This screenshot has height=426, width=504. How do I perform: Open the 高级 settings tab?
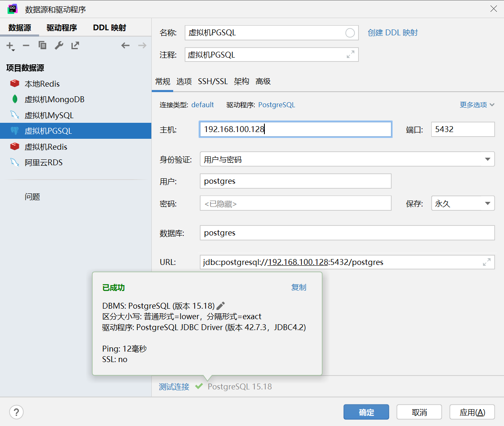pyautogui.click(x=263, y=81)
